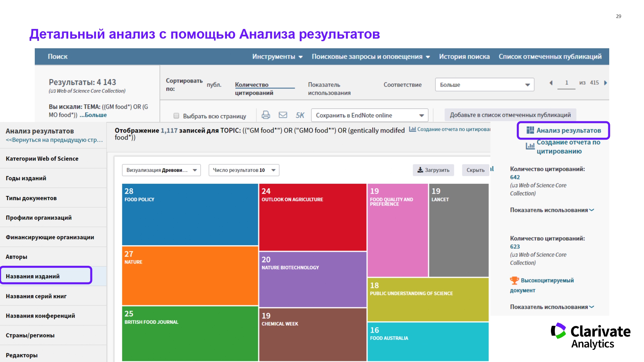Select Названия изданий
This screenshot has width=644, height=362.
53,276
